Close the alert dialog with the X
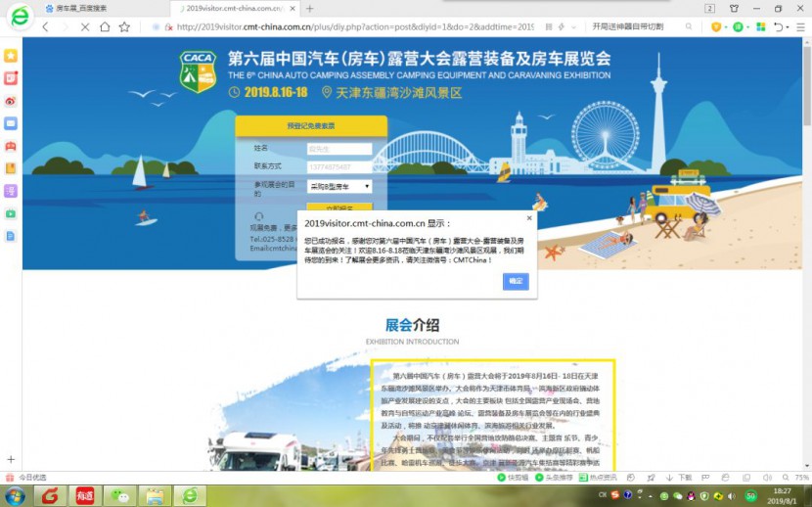The image size is (812, 507). pos(529,218)
